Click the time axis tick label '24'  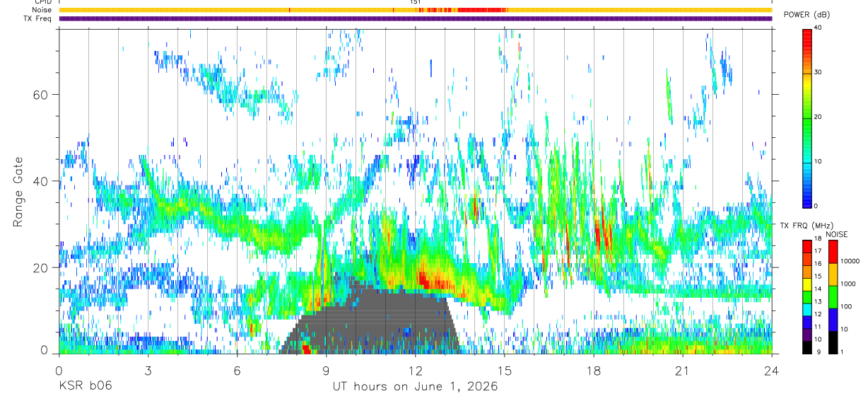click(x=771, y=371)
